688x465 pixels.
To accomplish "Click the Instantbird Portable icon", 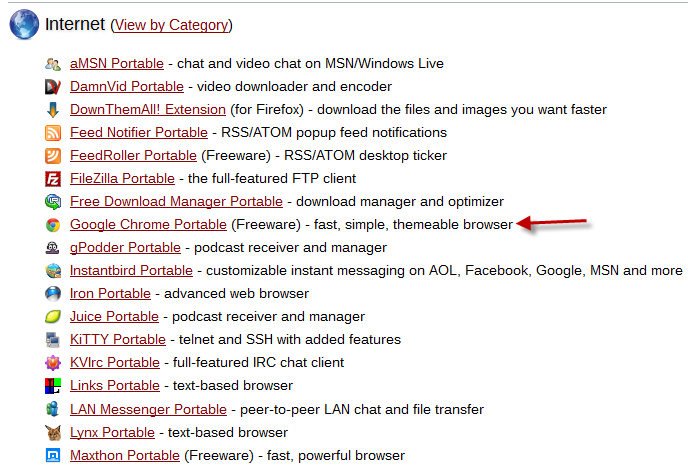I will [x=53, y=271].
